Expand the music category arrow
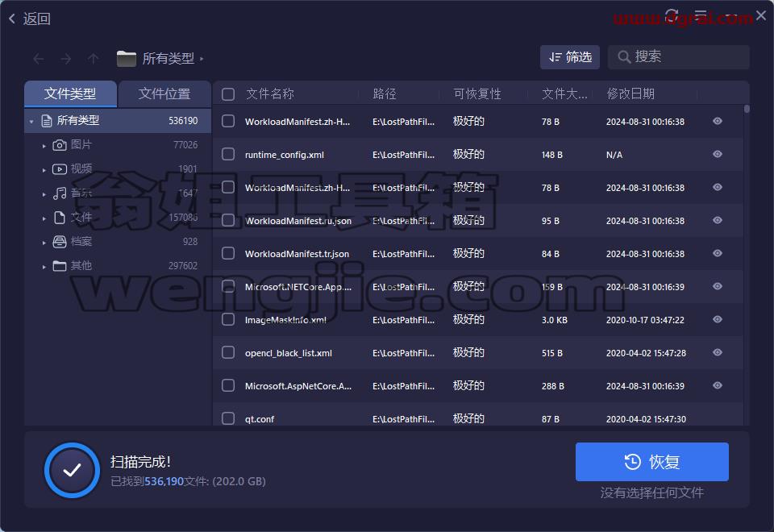Image resolution: width=774 pixels, height=532 pixels. click(x=44, y=194)
